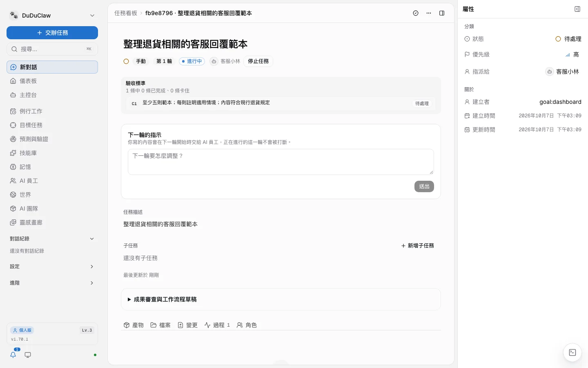Open 儀表板 dashboard from sidebar

[52, 81]
